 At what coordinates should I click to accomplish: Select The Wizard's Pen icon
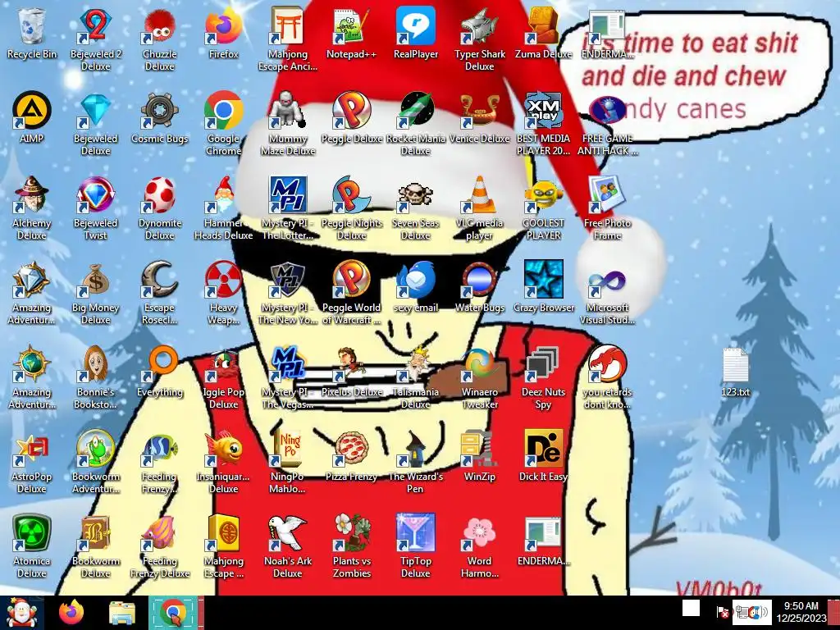pyautogui.click(x=416, y=462)
